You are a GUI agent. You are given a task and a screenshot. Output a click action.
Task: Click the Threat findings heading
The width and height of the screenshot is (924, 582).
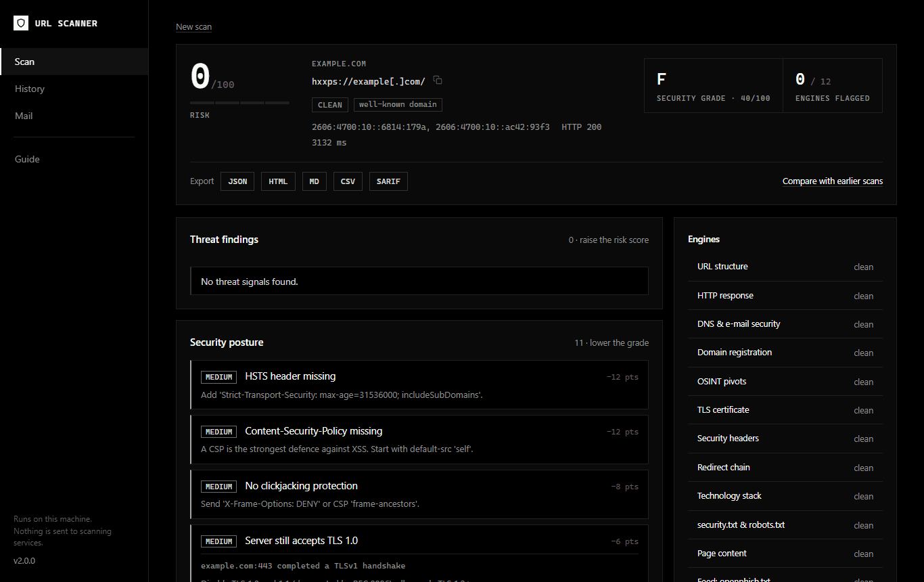click(x=224, y=240)
